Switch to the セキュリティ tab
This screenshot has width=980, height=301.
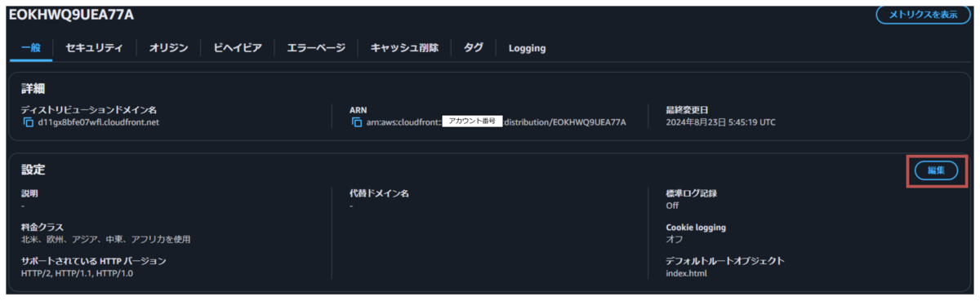click(x=94, y=48)
